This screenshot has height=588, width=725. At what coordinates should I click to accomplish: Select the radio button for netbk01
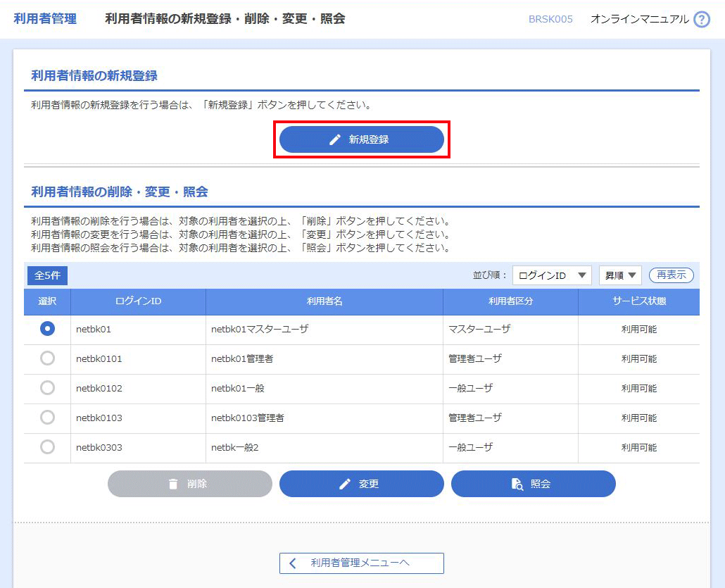[x=47, y=329]
